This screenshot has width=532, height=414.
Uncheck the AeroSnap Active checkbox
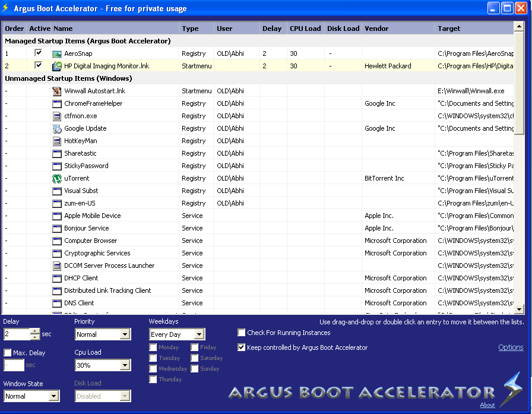tap(39, 53)
